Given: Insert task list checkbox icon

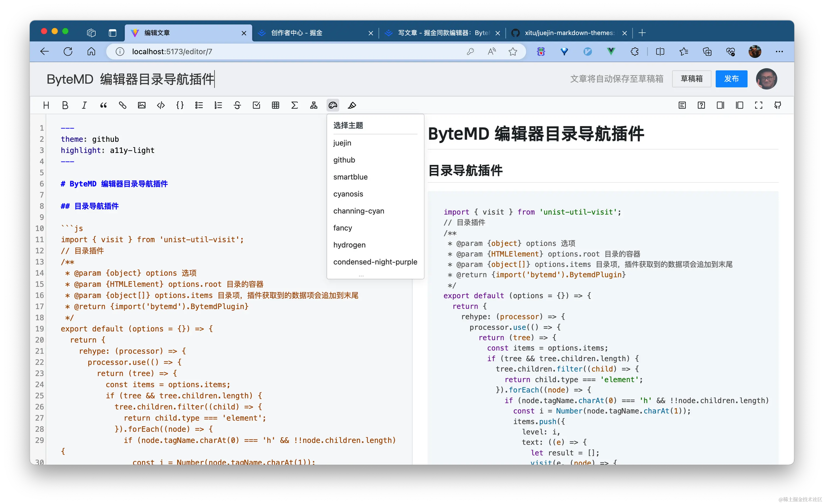Looking at the screenshot, I should (256, 105).
